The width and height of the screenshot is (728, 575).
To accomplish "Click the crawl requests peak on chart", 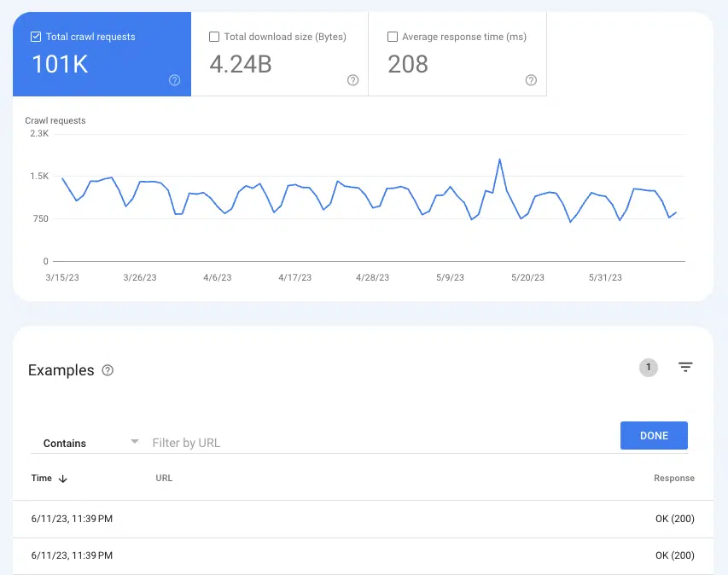I will pos(499,160).
